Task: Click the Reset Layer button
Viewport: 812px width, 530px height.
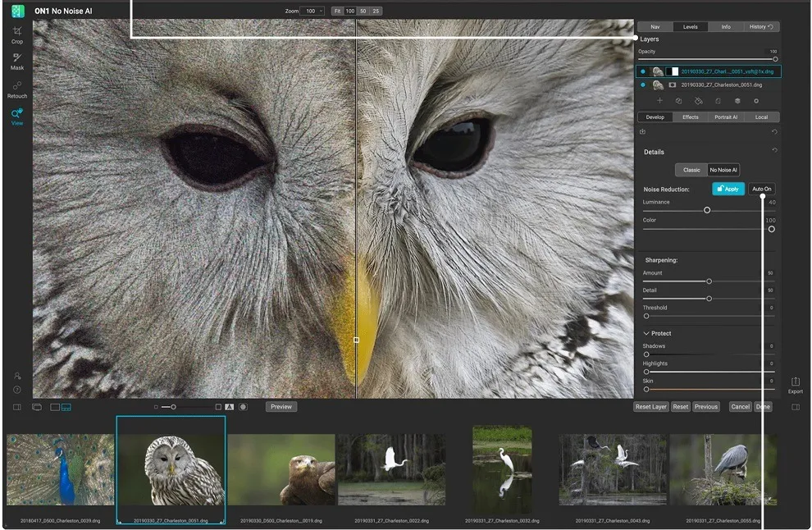Action: pyautogui.click(x=651, y=407)
